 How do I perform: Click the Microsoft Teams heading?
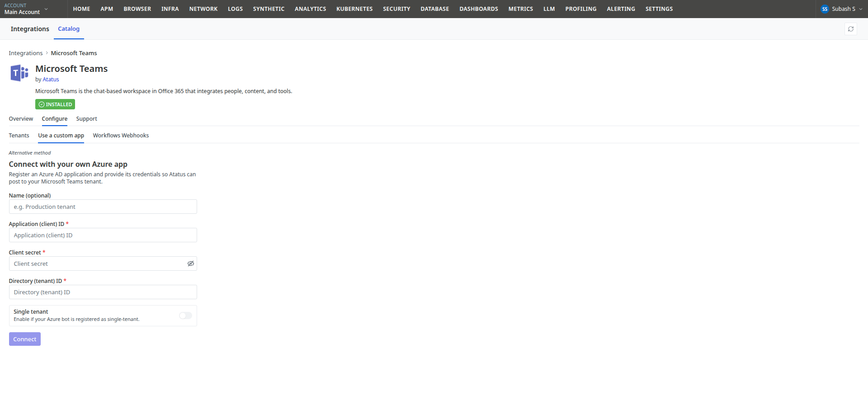click(x=71, y=69)
